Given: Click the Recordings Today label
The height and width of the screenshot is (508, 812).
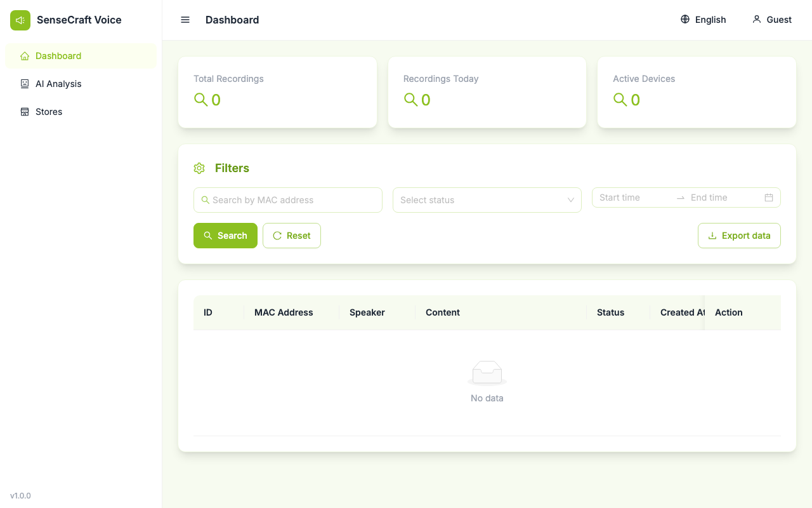Looking at the screenshot, I should click(x=441, y=79).
